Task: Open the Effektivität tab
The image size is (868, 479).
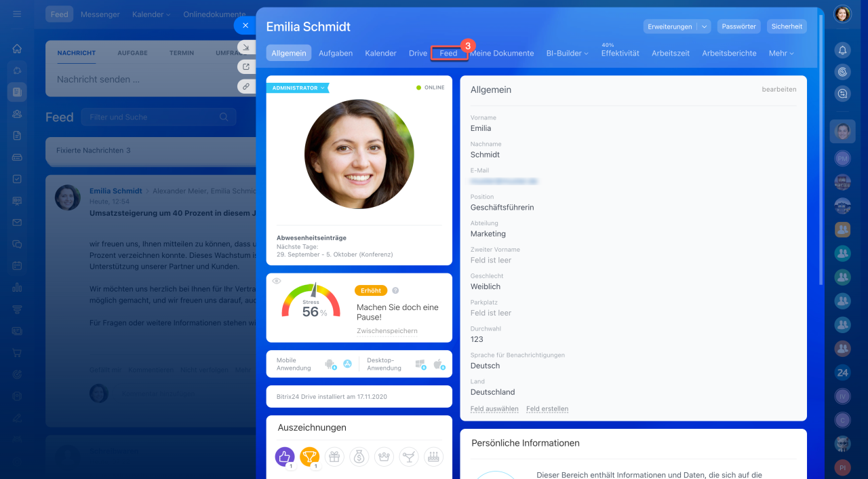Action: click(x=620, y=53)
